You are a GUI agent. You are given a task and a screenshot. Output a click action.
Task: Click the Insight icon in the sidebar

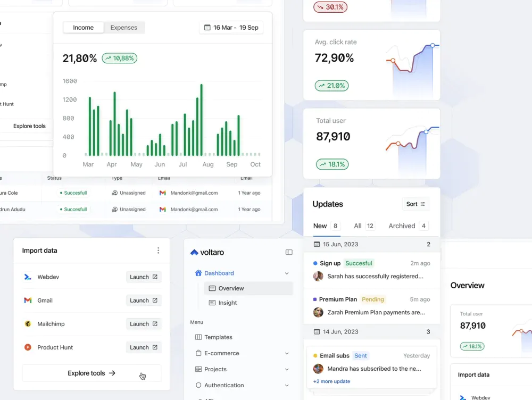tap(212, 303)
